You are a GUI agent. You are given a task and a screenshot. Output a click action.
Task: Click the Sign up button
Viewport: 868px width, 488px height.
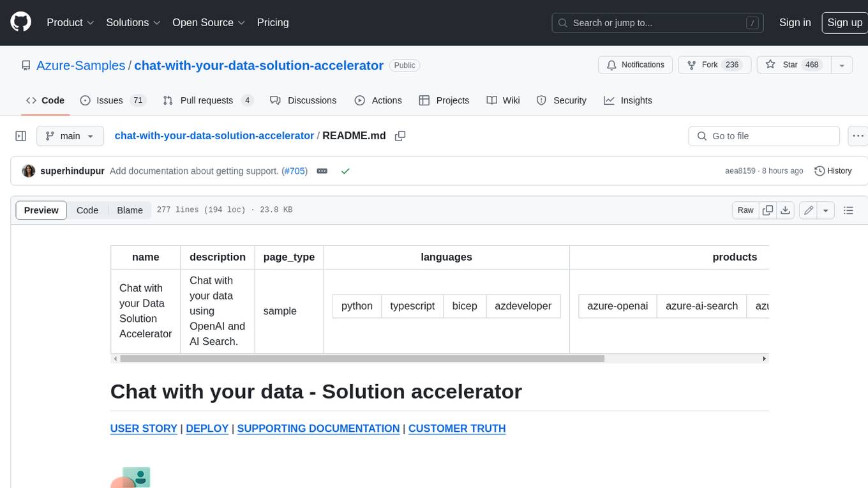[x=844, y=22]
